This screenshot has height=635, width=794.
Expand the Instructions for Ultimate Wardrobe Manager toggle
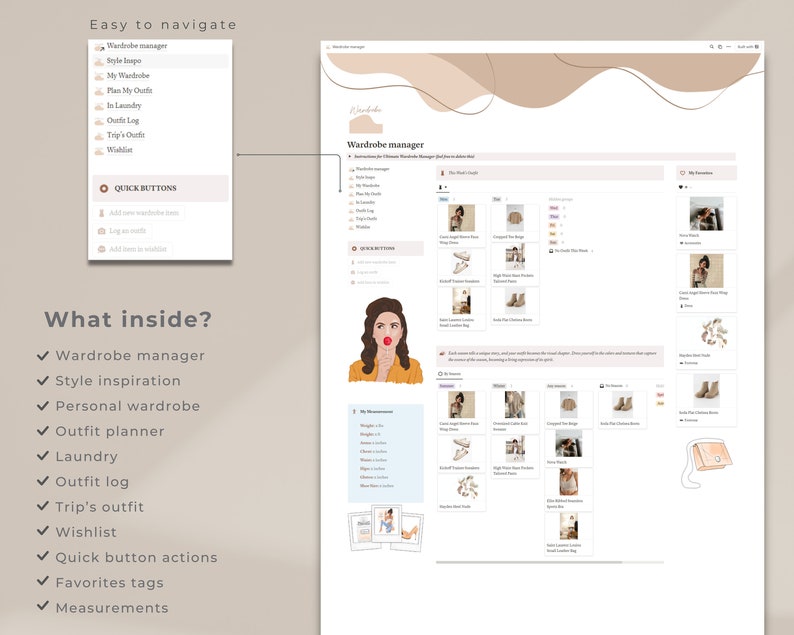click(x=350, y=156)
